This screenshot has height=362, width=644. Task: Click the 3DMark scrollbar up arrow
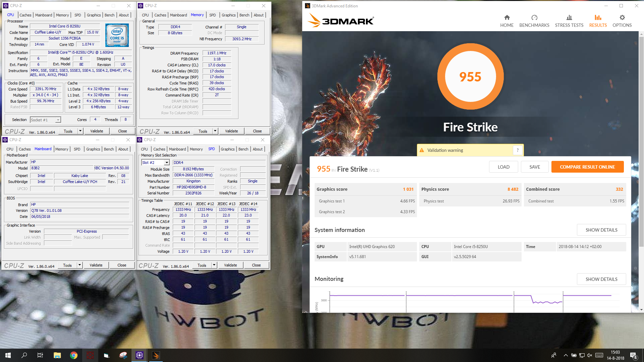[x=641, y=34]
